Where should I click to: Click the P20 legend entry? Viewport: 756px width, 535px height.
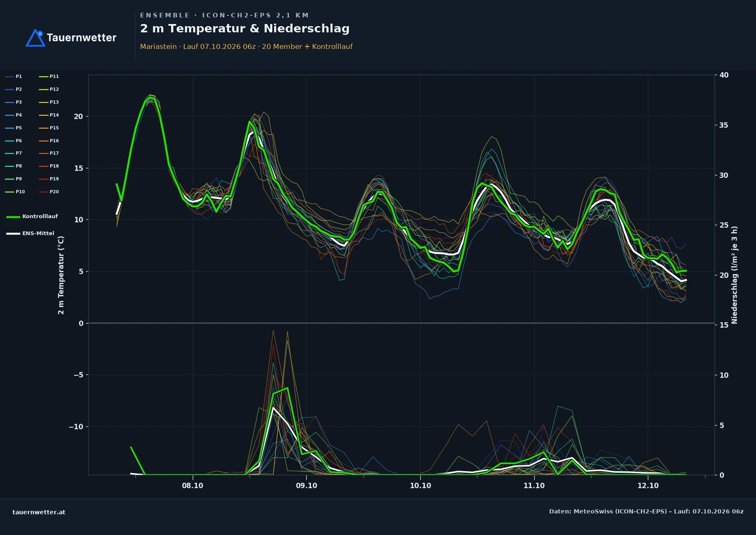point(49,192)
